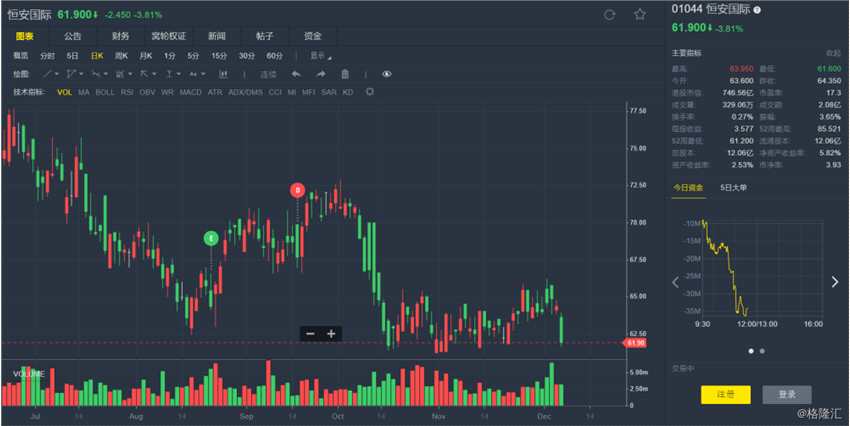Image resolution: width=850 pixels, height=426 pixels.
Task: Click the yellow 注册 register button
Action: click(x=725, y=395)
